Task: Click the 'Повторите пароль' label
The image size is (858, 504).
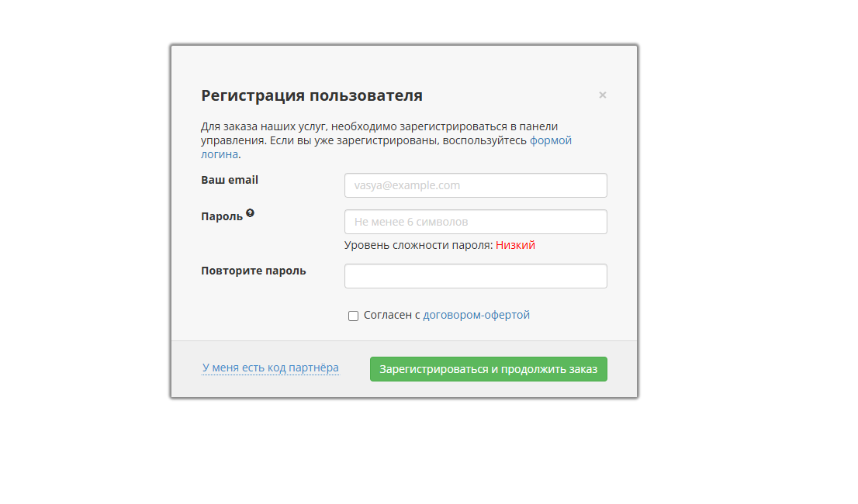Action: (x=253, y=271)
